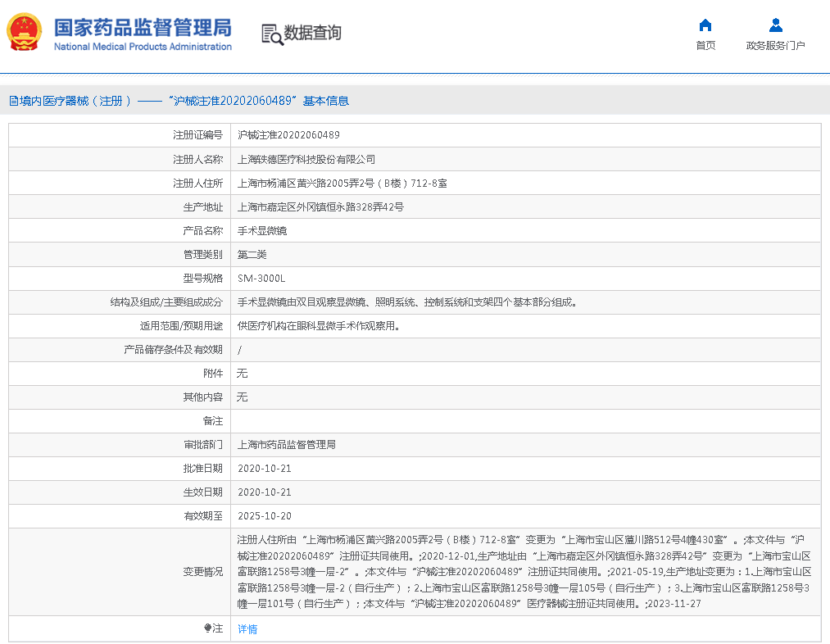Click the 首页 home icon
The image size is (830, 644).
click(x=705, y=25)
